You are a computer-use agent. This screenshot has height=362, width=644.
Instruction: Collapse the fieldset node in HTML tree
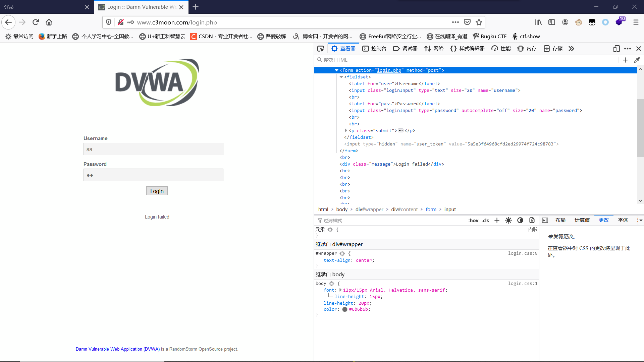click(341, 77)
